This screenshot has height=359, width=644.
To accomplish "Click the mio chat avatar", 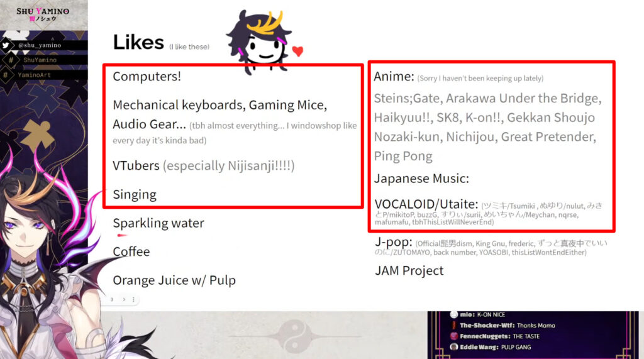I will 454,314.
